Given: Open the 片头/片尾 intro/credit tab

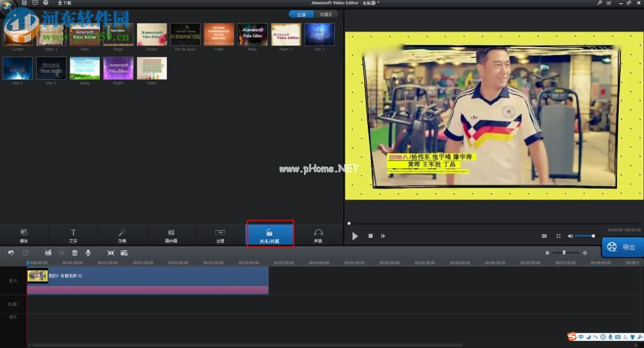Looking at the screenshot, I should 270,235.
